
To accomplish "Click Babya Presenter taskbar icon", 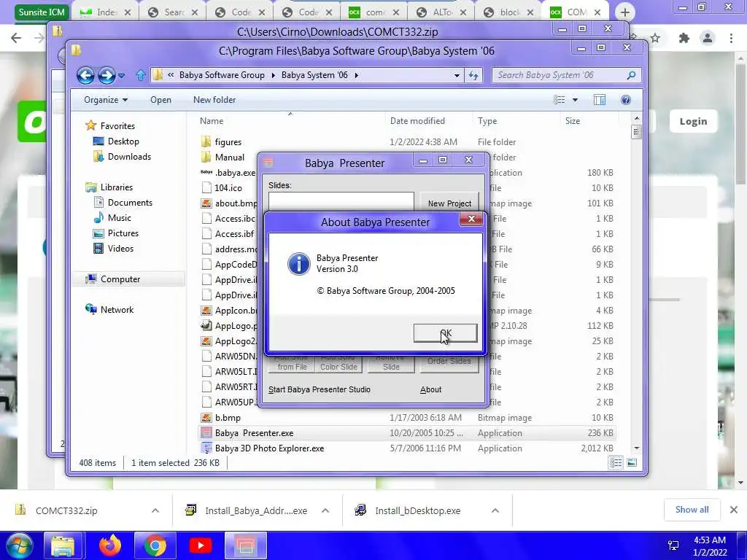I will tap(245, 545).
